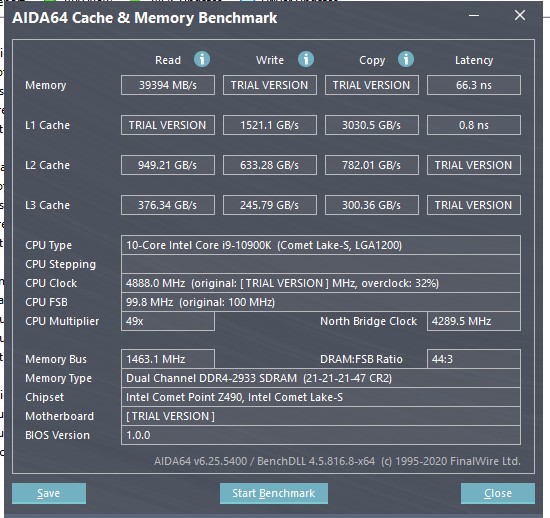
Task: Click BIOS Version value 1.0.0
Action: coord(321,435)
